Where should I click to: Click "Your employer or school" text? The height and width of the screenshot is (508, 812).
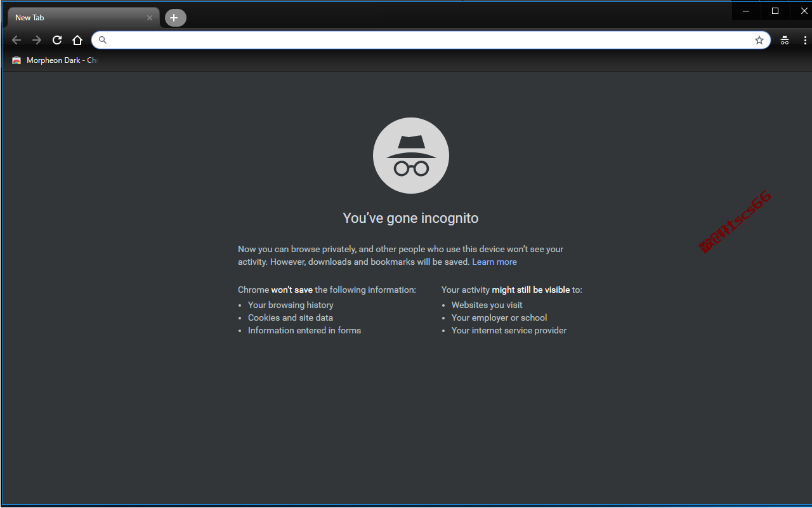coord(499,317)
